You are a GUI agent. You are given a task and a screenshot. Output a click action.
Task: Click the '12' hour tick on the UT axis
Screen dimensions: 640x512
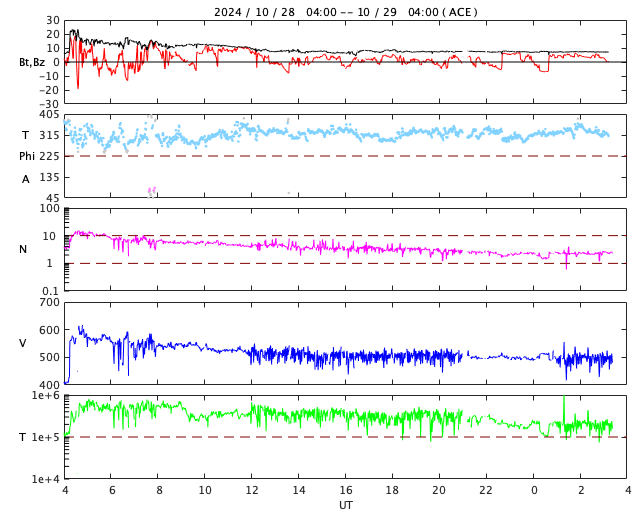click(251, 490)
